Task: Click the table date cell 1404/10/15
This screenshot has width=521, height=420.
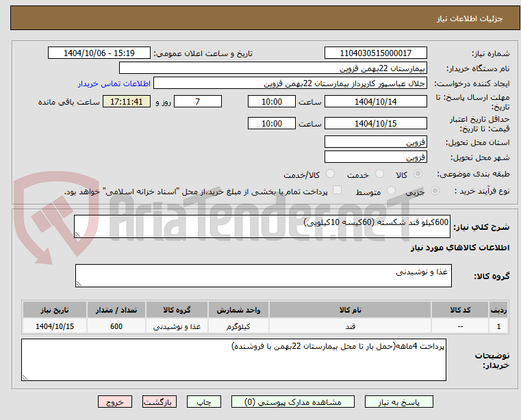Action: coord(55,326)
